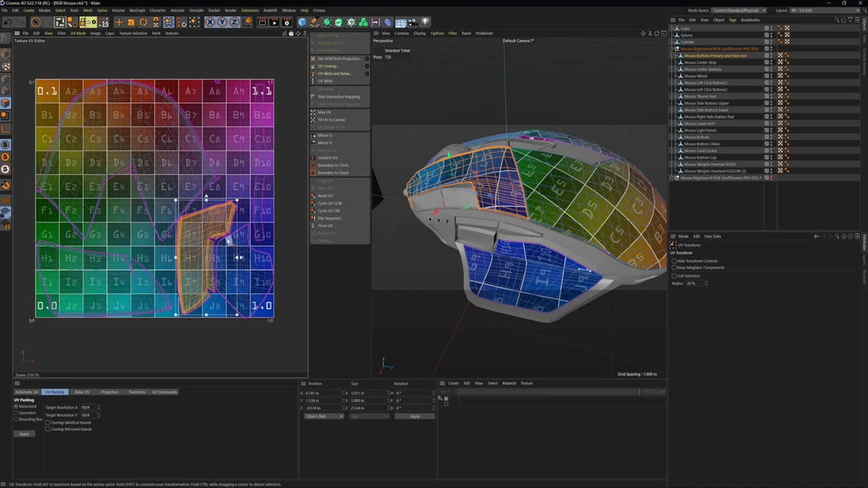Select Mouse Wheel object in Object Manager
This screenshot has height=488, width=868.
[696, 76]
